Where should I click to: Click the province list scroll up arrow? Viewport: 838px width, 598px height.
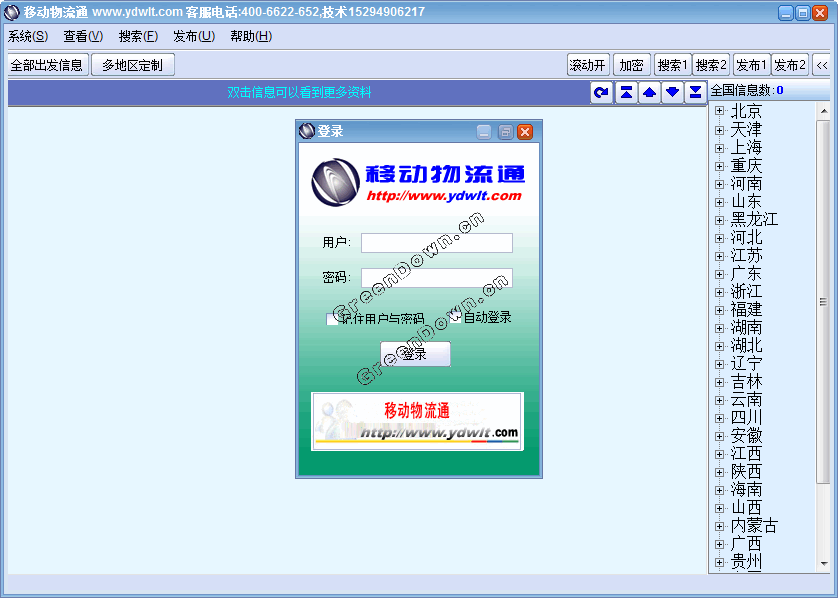[824, 111]
